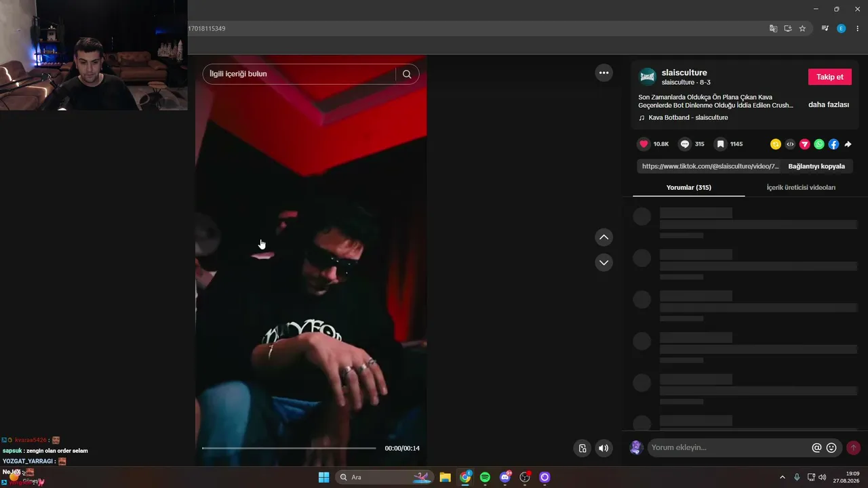Open the Chrome three-dot menu

click(x=857, y=28)
